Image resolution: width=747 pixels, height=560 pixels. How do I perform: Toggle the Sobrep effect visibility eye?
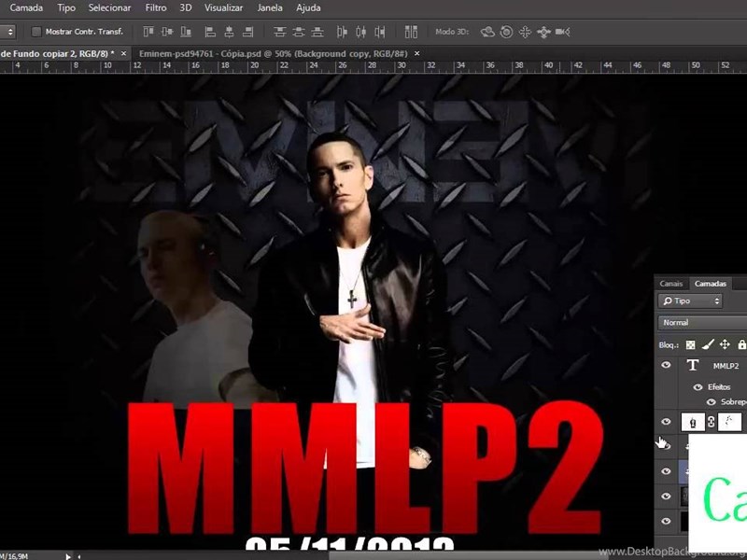[x=712, y=402]
